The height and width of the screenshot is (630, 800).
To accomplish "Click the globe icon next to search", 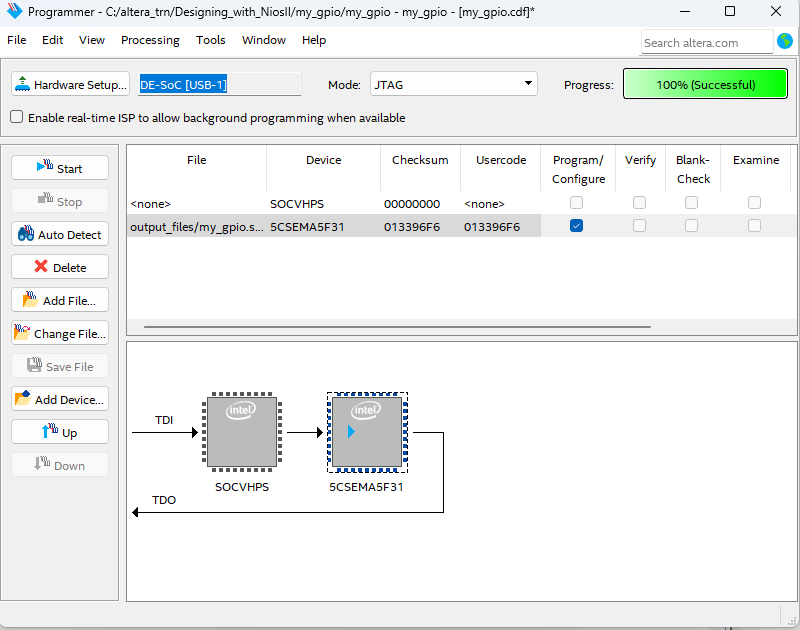I will click(784, 41).
